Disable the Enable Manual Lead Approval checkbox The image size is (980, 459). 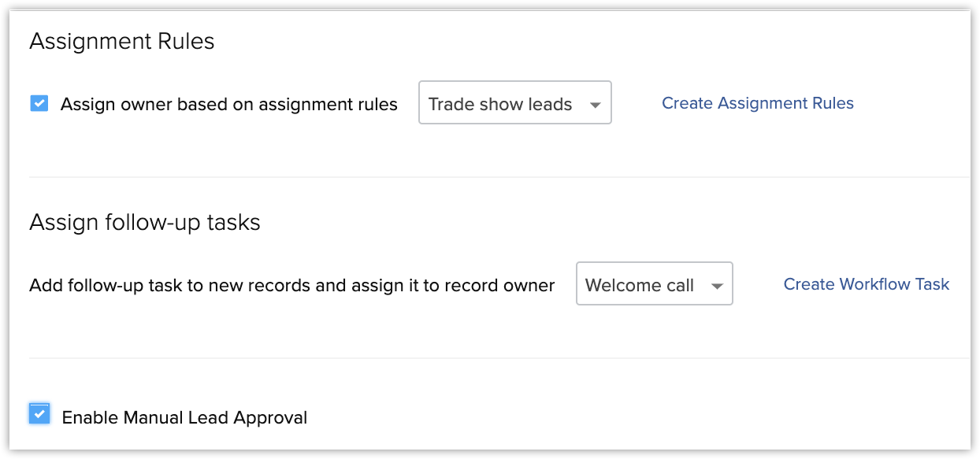pos(39,413)
